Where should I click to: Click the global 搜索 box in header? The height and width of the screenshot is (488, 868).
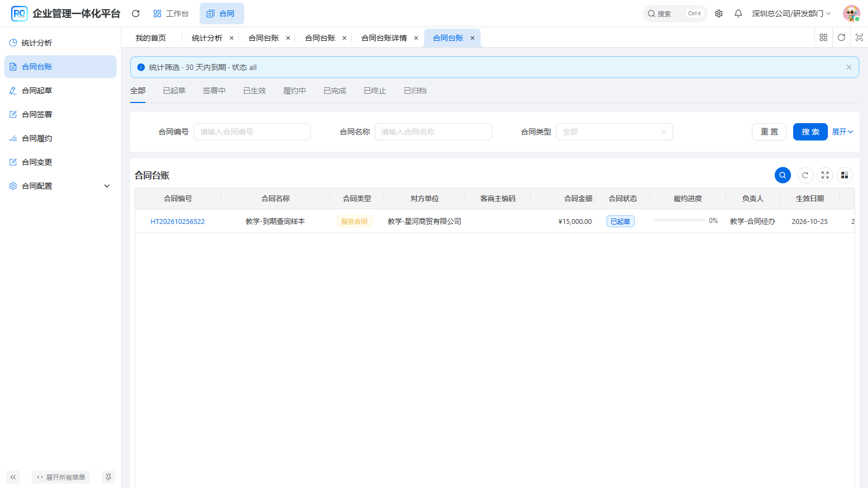pos(675,14)
